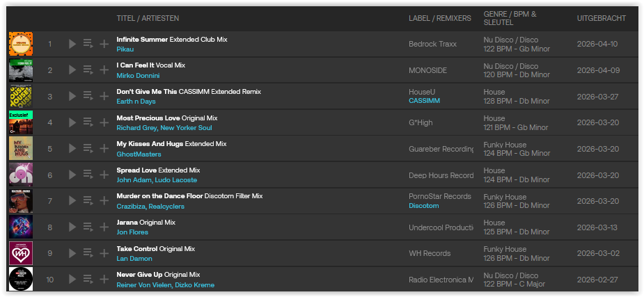
Task: Add My Kisses And Hugs to queue
Action: (x=88, y=149)
